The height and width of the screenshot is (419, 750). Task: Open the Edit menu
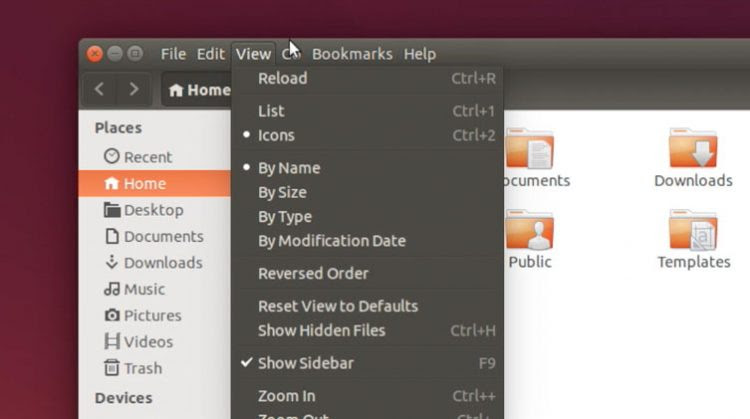tap(210, 54)
